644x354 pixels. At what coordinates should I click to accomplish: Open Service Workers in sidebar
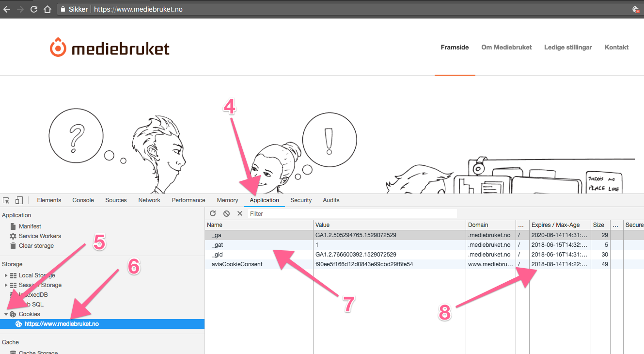tap(40, 236)
